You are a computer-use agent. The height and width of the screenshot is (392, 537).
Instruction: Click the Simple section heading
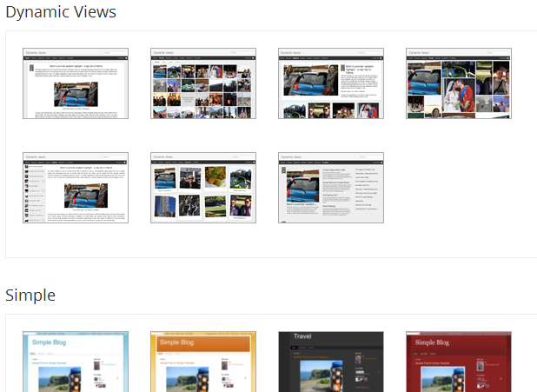pos(30,296)
